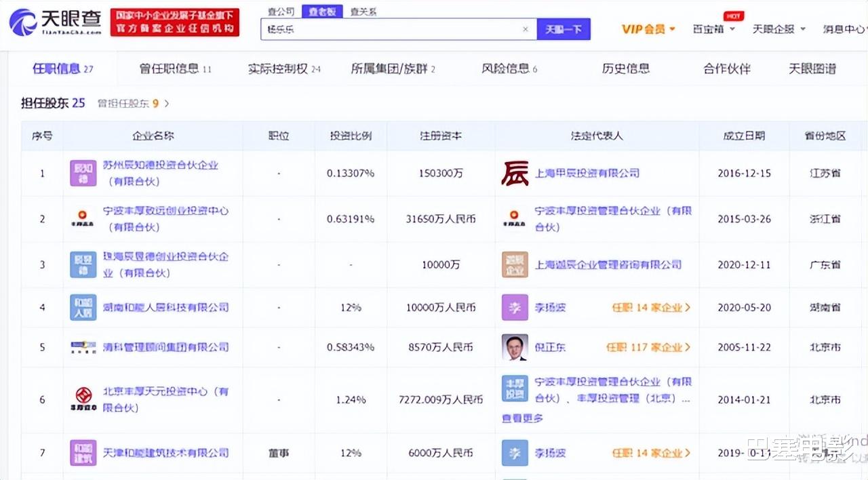Open 天津和能建筑 company logo icon
Screen dimensions: 868x480
83,452
